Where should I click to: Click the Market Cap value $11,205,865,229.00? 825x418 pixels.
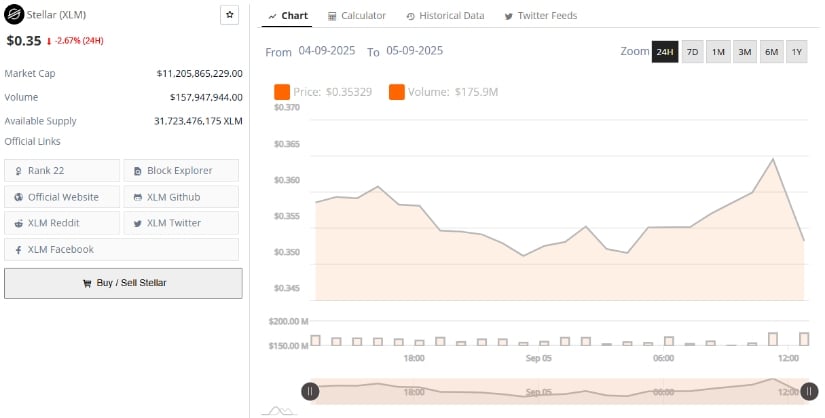pyautogui.click(x=199, y=74)
